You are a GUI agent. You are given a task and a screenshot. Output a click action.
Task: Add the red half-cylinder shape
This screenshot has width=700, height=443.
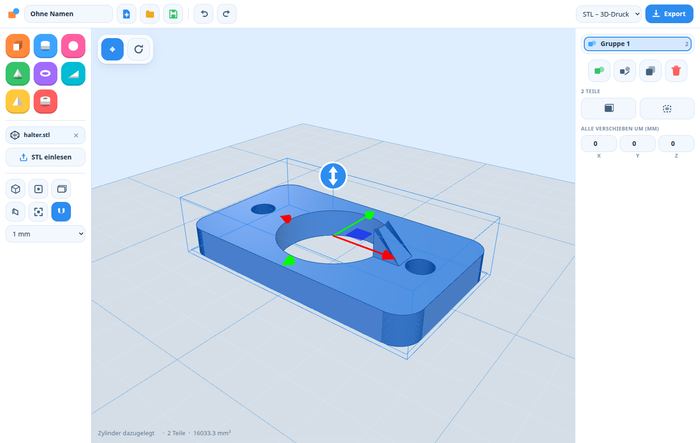pyautogui.click(x=46, y=101)
